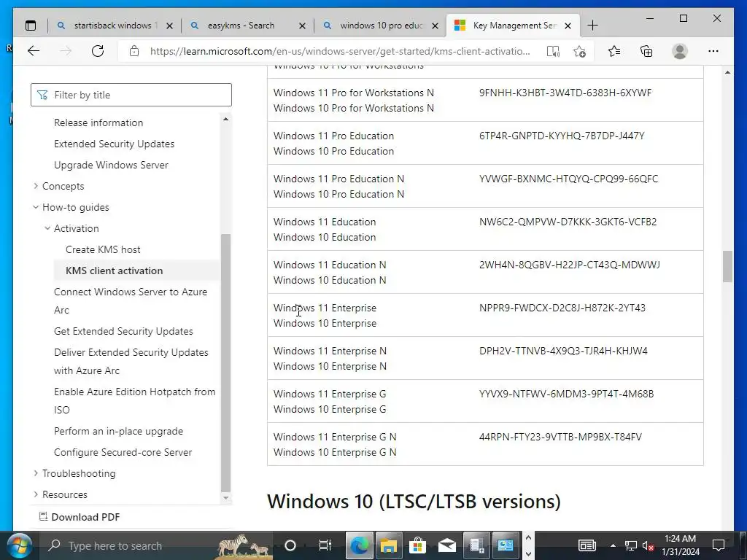This screenshot has height=560, width=747.
Task: Click the address bar URL
Action: point(340,51)
